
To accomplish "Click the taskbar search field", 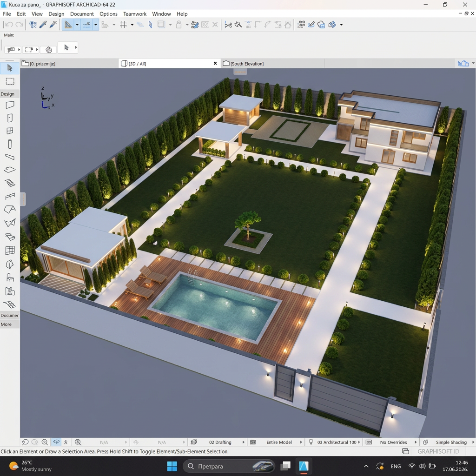I will pos(229,466).
